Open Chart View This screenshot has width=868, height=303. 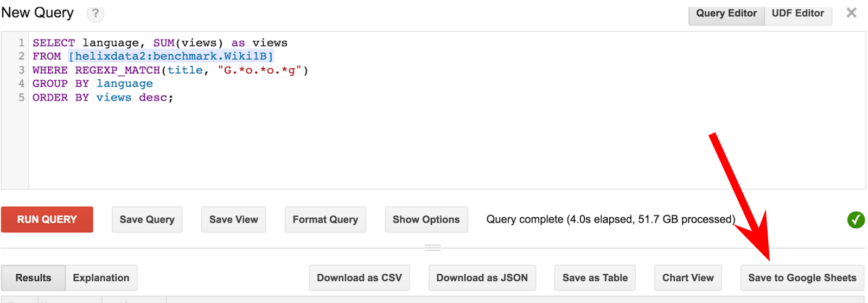(x=687, y=278)
